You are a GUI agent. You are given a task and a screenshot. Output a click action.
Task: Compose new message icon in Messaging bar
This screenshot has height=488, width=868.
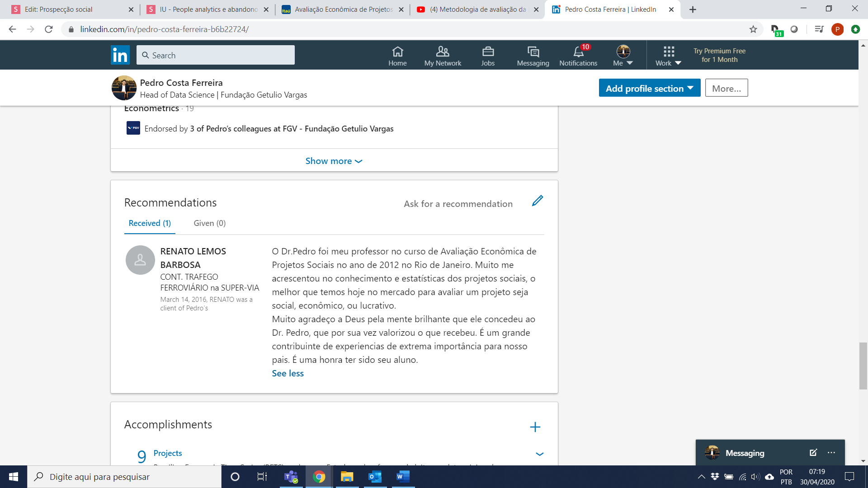(x=813, y=453)
